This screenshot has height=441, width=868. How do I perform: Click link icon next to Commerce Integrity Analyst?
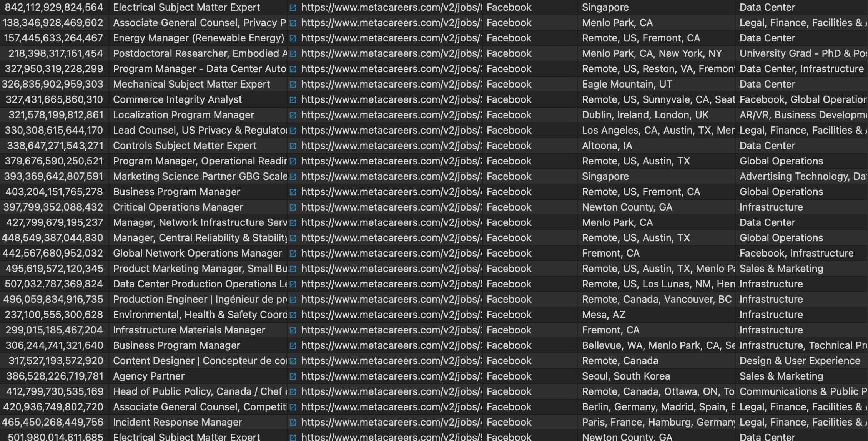(x=293, y=99)
